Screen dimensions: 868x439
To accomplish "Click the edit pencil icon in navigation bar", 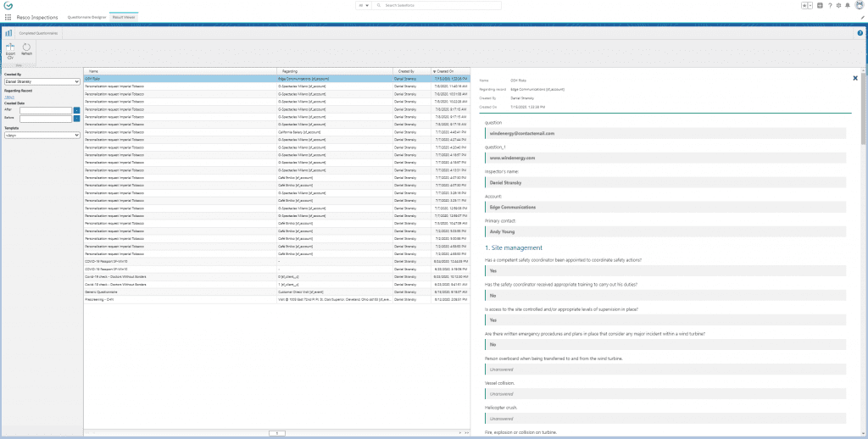I will click(x=862, y=18).
